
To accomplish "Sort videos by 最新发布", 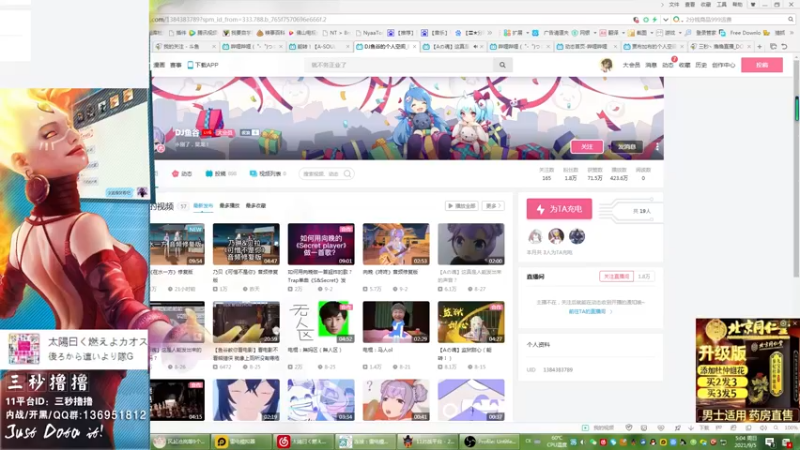I will coord(203,206).
